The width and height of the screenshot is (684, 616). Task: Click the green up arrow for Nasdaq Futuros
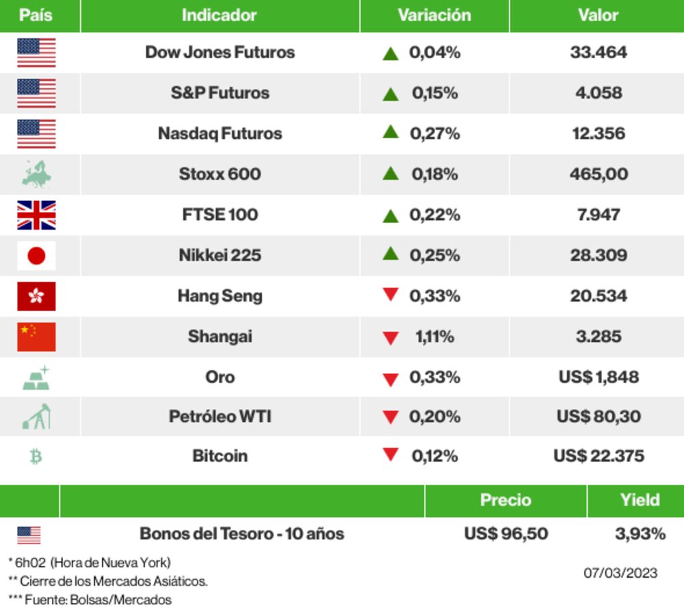coord(391,132)
